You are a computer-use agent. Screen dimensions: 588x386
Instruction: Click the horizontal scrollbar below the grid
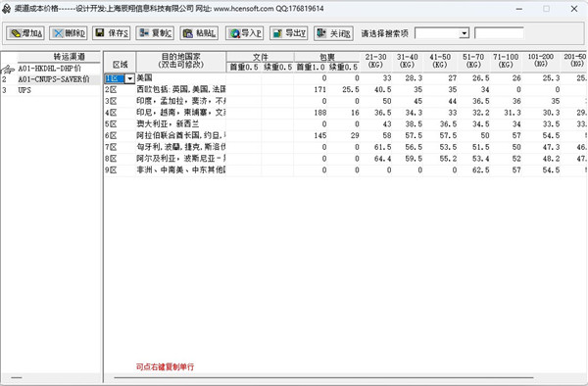[323, 378]
